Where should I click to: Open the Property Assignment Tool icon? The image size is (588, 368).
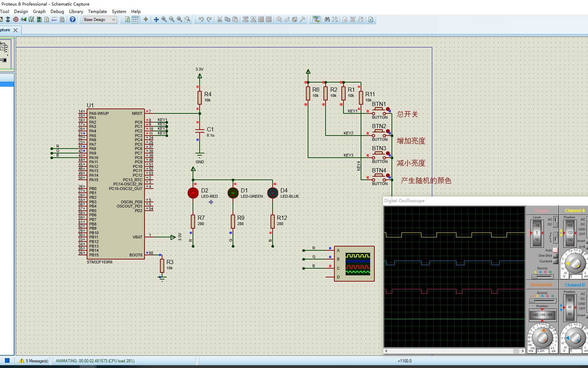335,20
